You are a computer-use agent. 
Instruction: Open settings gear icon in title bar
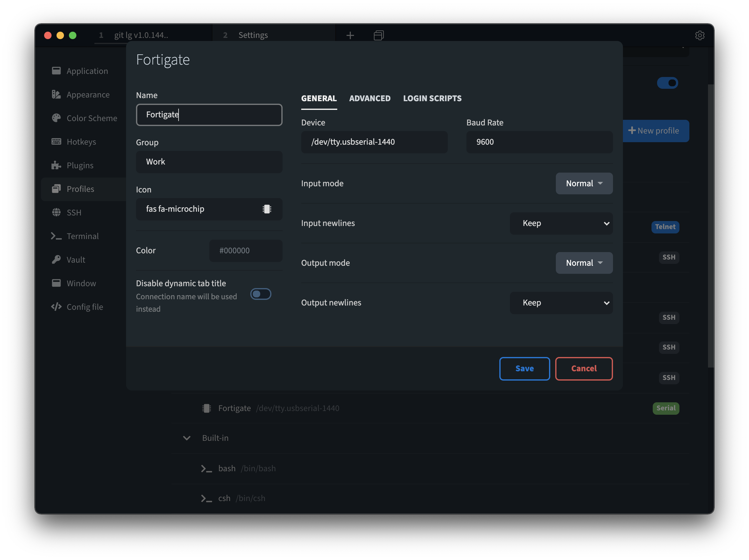pos(700,35)
